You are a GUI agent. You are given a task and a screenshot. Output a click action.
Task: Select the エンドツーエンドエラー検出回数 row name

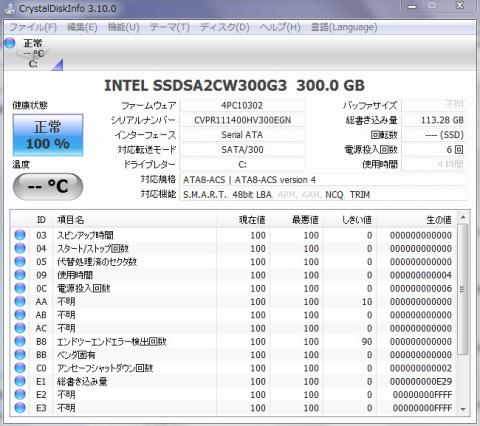[112, 341]
